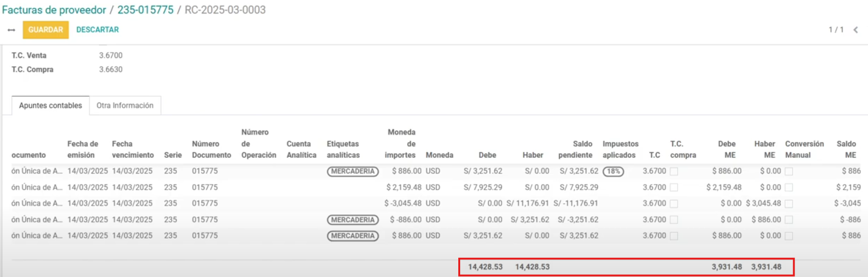Click the 1 / 1 pager counter
The width and height of the screenshot is (868, 277).
tap(836, 29)
